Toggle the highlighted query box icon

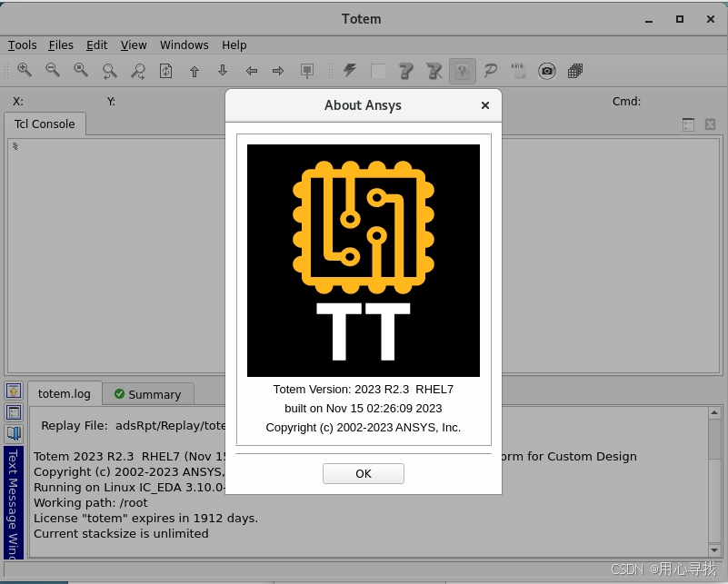pos(463,71)
